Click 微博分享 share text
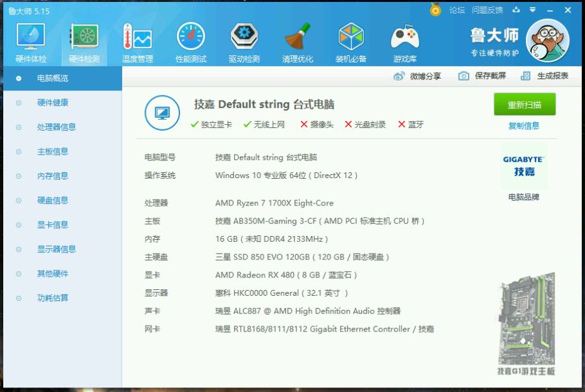585x392 pixels. (x=426, y=77)
